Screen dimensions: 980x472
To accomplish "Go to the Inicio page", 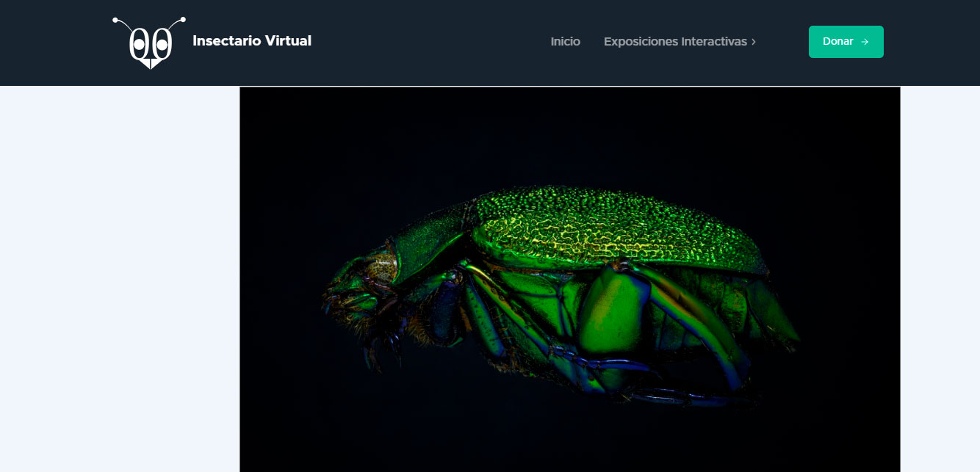I will (x=565, y=42).
